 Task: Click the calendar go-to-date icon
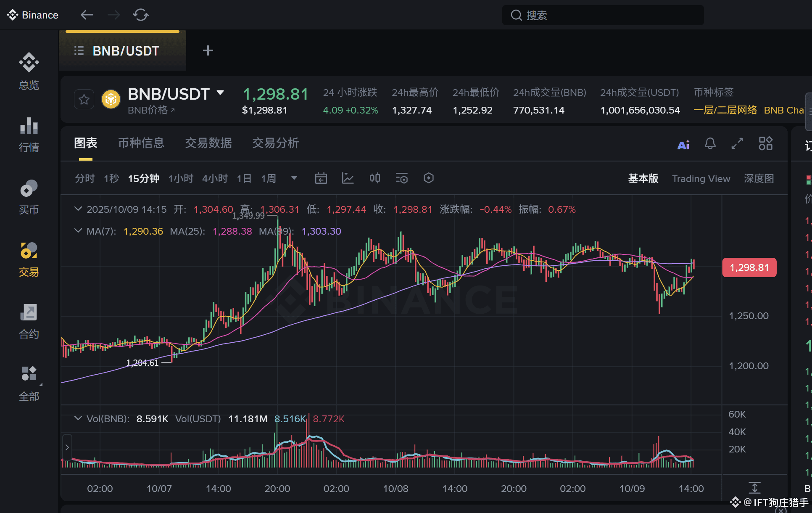pyautogui.click(x=321, y=178)
